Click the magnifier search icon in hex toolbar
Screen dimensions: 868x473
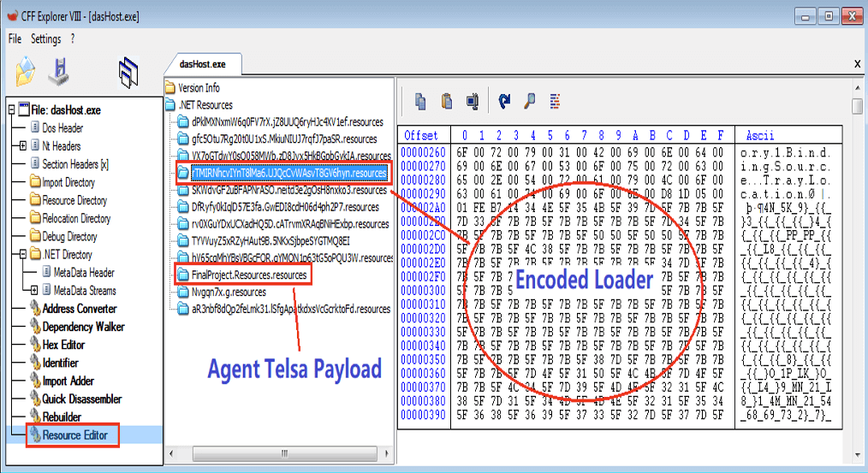coord(530,101)
